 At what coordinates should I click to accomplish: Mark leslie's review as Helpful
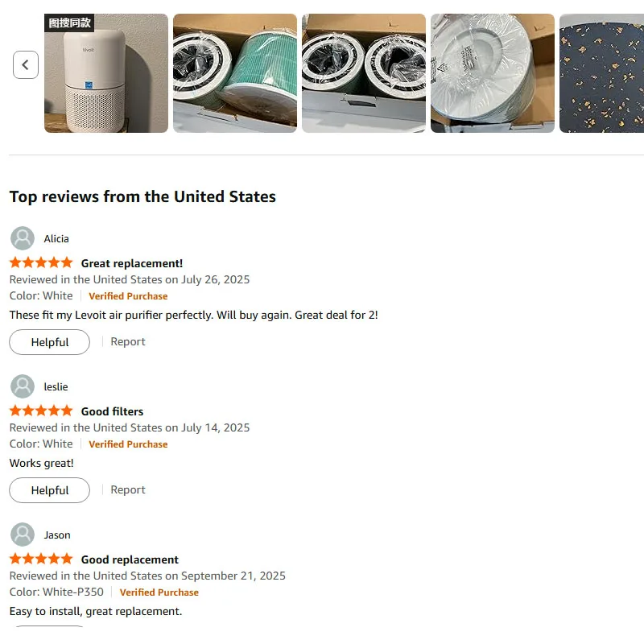(50, 490)
